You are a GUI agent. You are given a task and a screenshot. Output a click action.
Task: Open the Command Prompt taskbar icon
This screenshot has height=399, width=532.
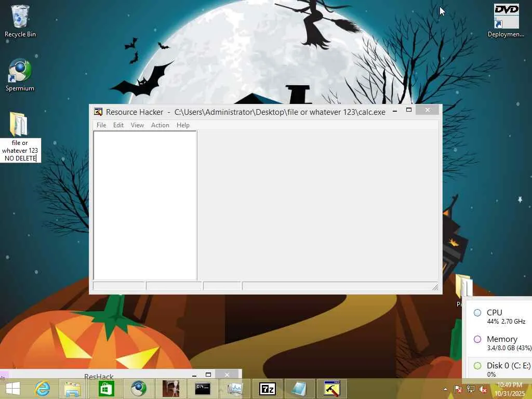click(x=203, y=389)
